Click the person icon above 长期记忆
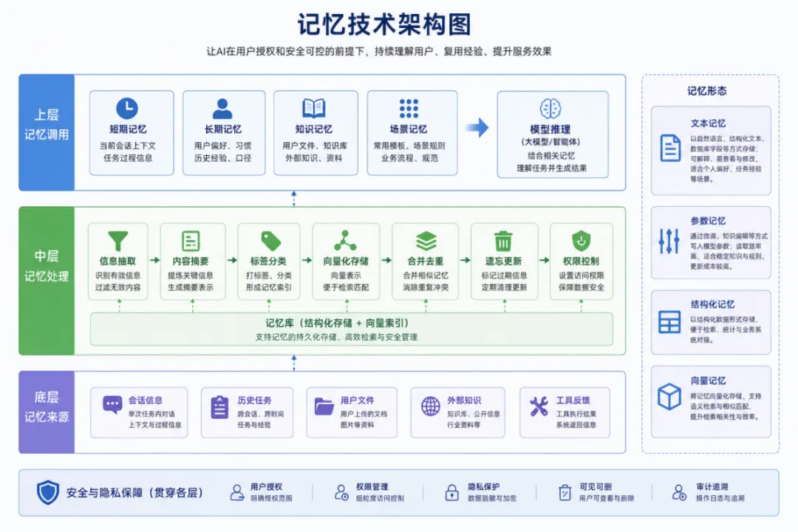798x532 pixels. (222, 109)
